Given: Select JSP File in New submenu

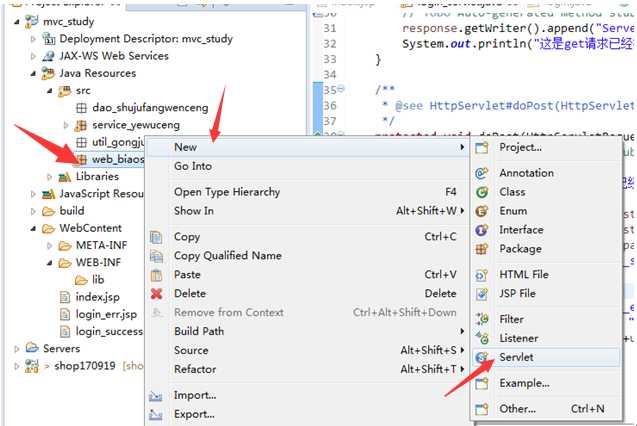Looking at the screenshot, I should (546, 293).
